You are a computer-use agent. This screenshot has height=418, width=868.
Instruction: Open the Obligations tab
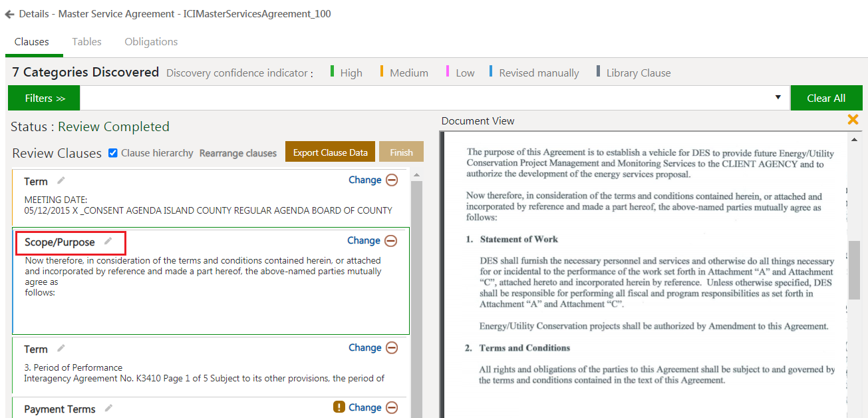[151, 42]
